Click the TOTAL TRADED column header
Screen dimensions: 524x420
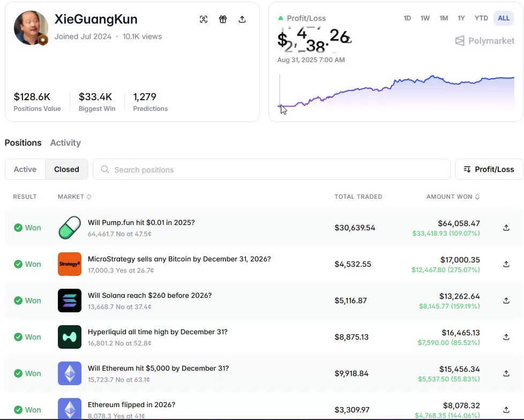click(x=358, y=197)
